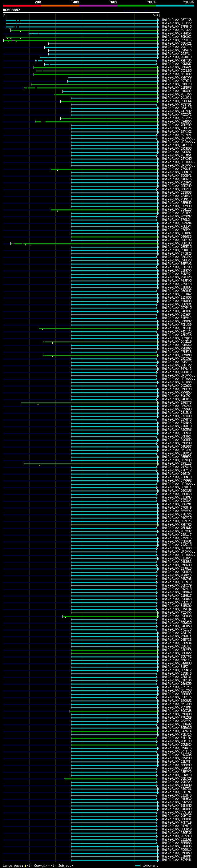Click the 594 query length label
The image size is (197, 868).
pyautogui.click(x=155, y=15)
